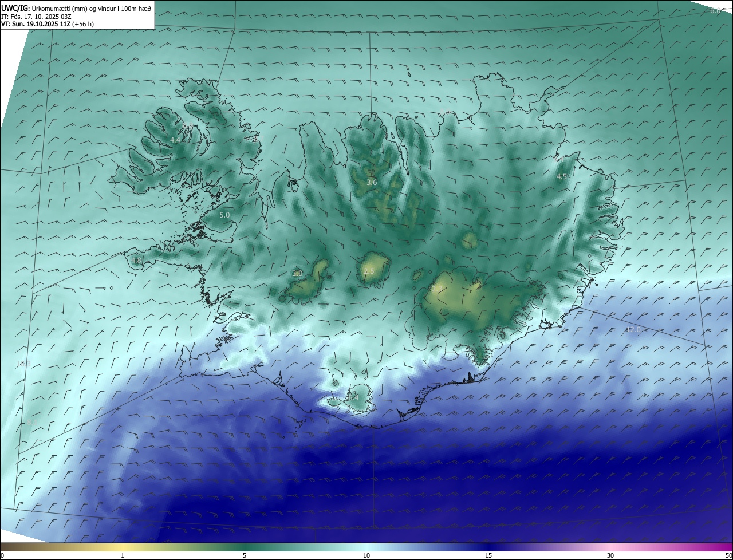Click the title 'Úrkomumætti (mm) og vindur í 100m hæð'
The width and height of the screenshot is (733, 560).
[90, 8]
